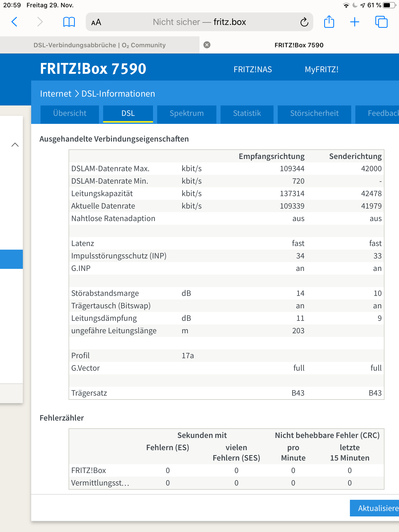Select the Trägersatz row label

pyautogui.click(x=89, y=393)
